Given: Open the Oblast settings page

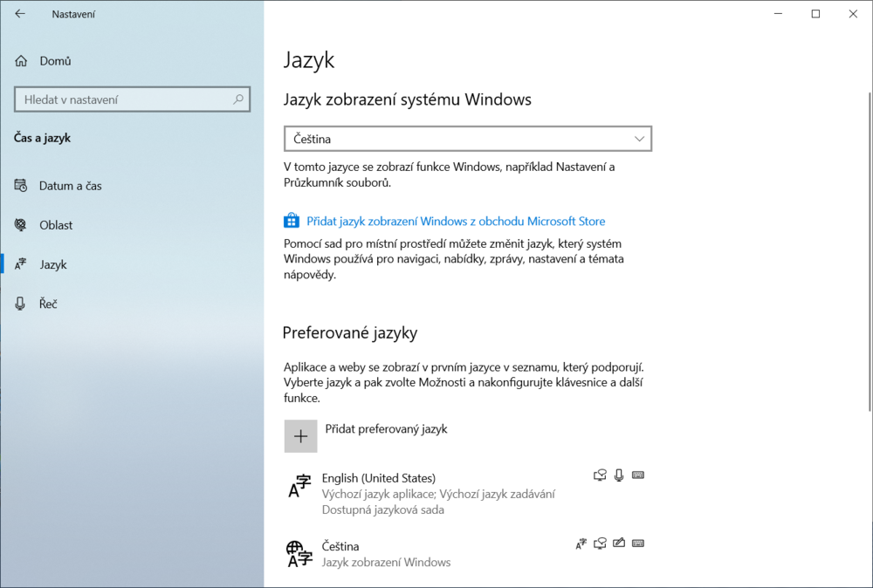Looking at the screenshot, I should 56,225.
